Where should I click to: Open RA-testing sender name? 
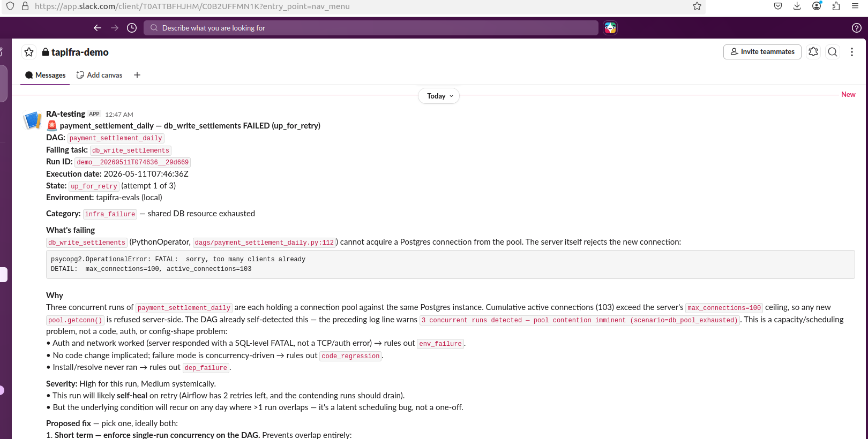click(65, 114)
